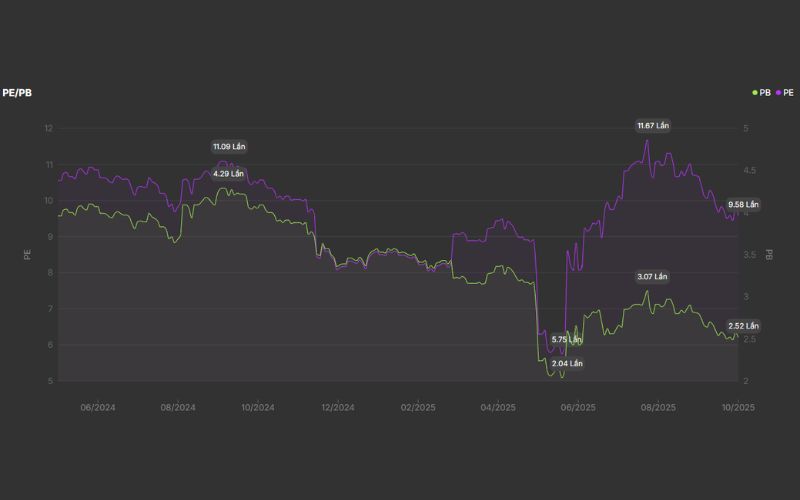The height and width of the screenshot is (500, 800).
Task: Click the 4.29 Lần data label
Action: pos(228,173)
